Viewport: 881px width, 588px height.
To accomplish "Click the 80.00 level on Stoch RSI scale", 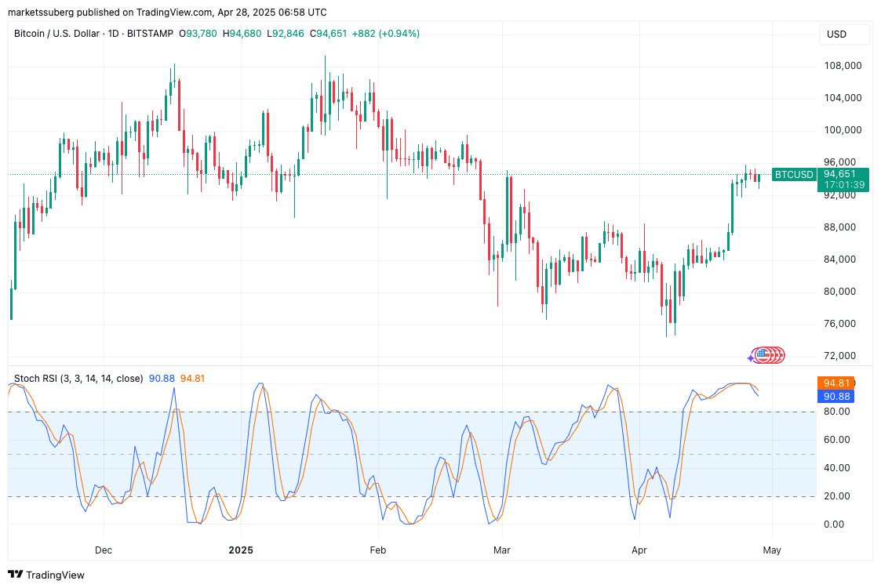I will (x=836, y=412).
